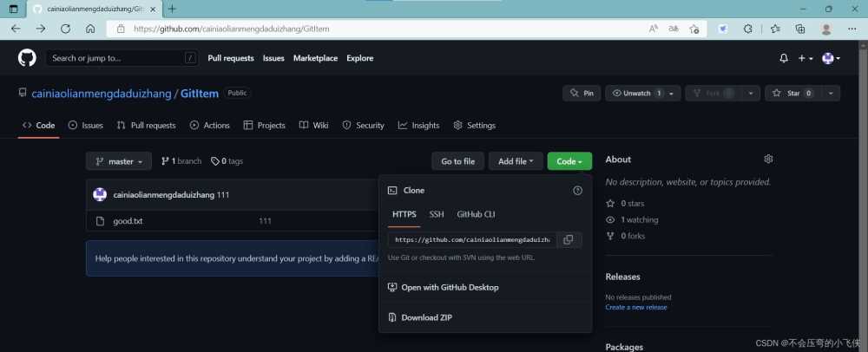Open the browser profile avatar
This screenshot has width=868, height=352.
(x=826, y=29)
